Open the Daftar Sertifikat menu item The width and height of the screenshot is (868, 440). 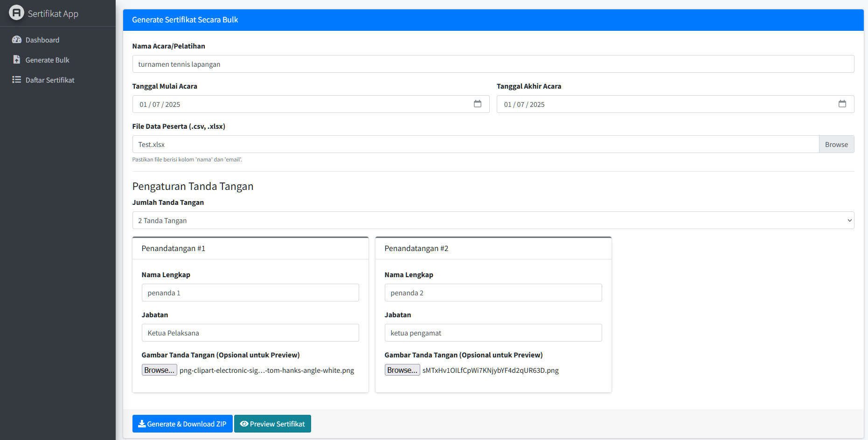tap(58, 80)
